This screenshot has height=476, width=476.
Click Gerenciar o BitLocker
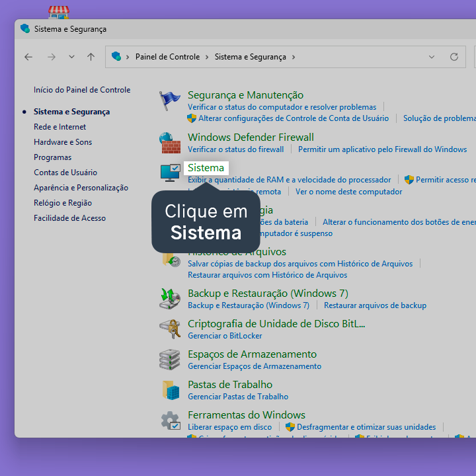coord(225,336)
